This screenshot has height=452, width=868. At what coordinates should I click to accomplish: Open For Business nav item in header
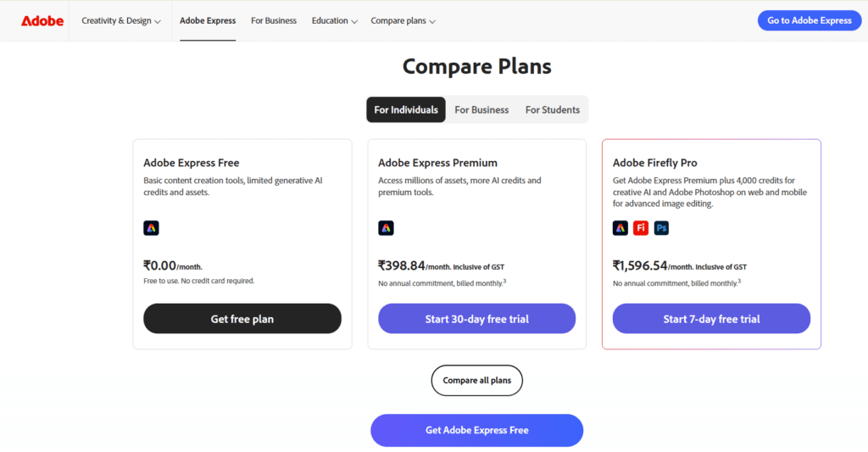[274, 20]
